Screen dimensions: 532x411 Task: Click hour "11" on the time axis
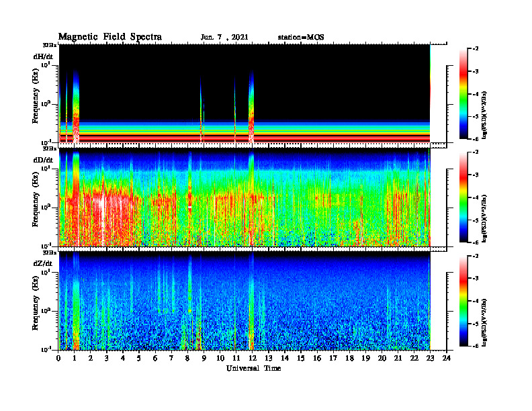point(236,358)
